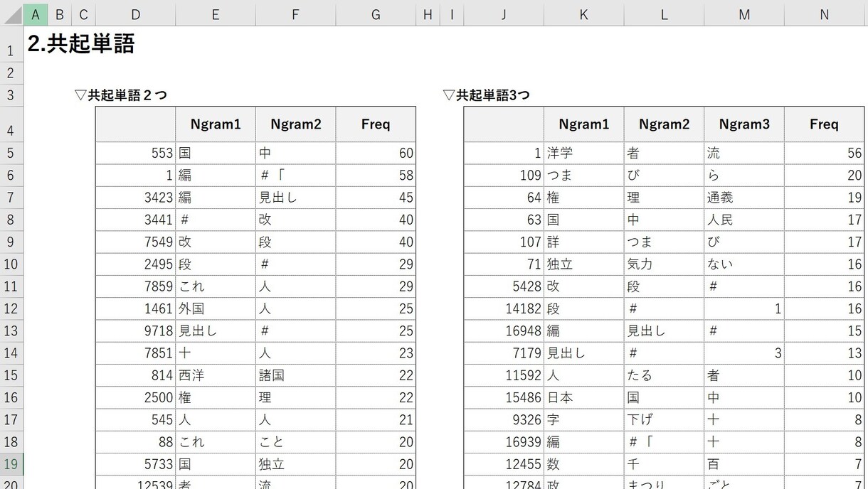Click Freq header in column G
The height and width of the screenshot is (489, 868).
tap(376, 124)
